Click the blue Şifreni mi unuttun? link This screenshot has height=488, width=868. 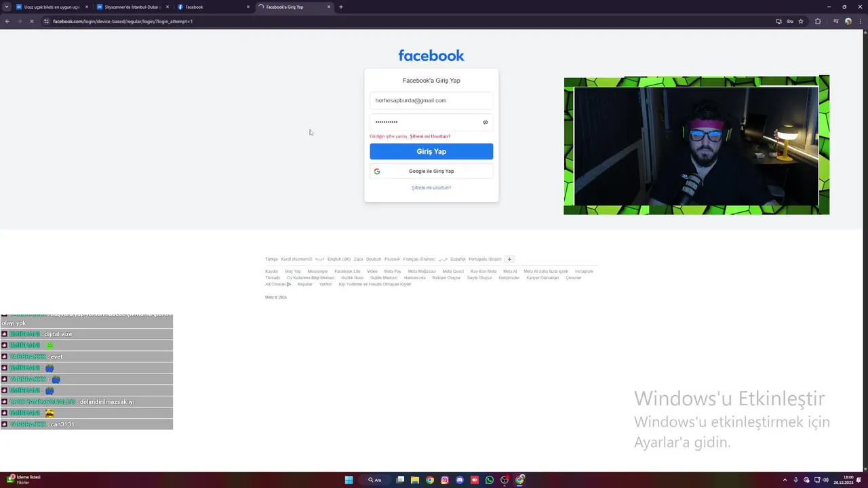point(431,188)
